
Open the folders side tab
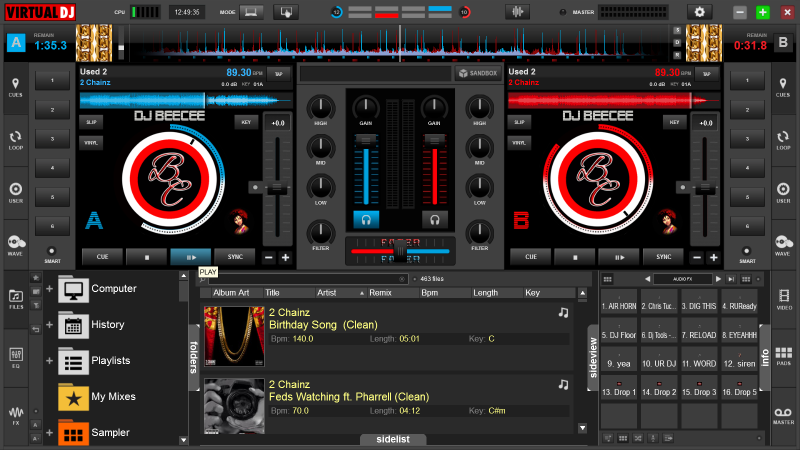click(x=194, y=358)
